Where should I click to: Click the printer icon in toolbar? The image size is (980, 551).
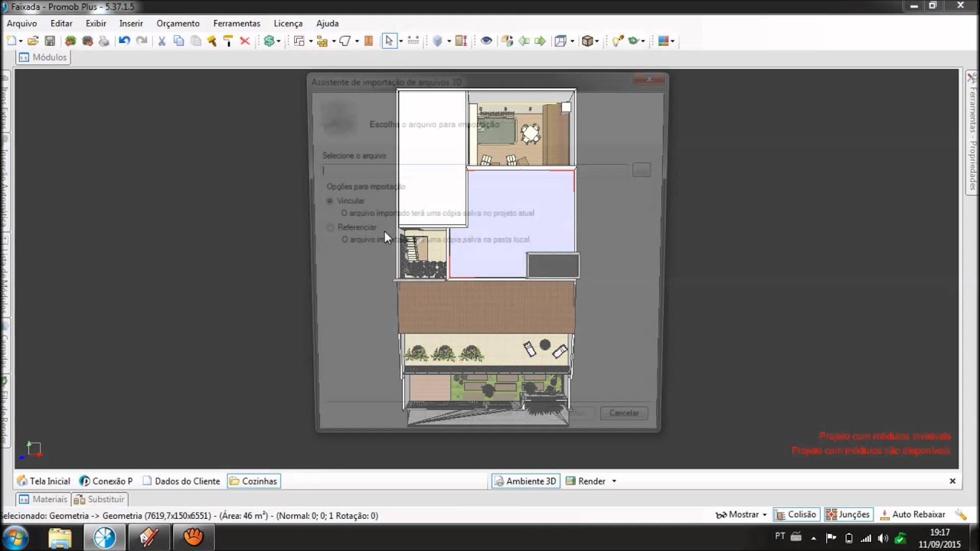104,41
